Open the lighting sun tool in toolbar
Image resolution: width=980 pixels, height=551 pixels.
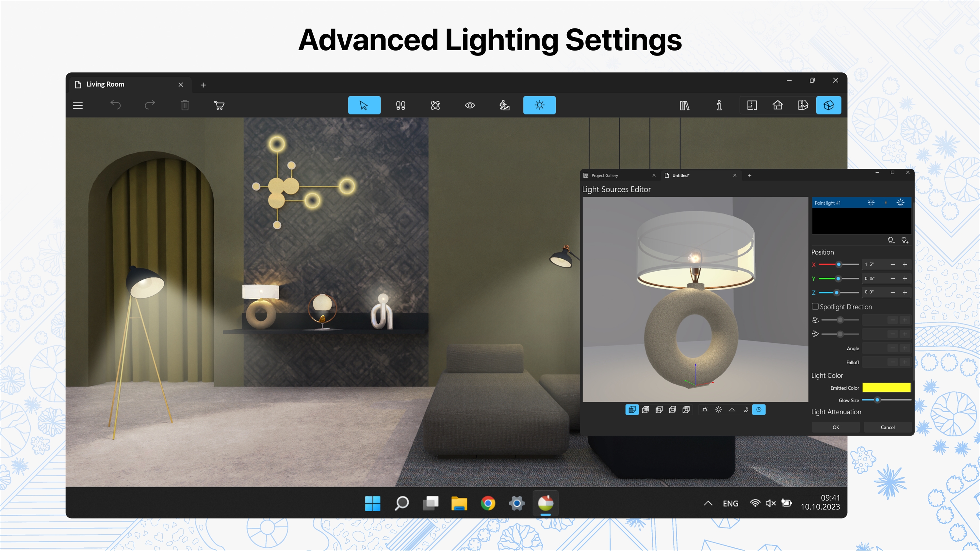[539, 105]
